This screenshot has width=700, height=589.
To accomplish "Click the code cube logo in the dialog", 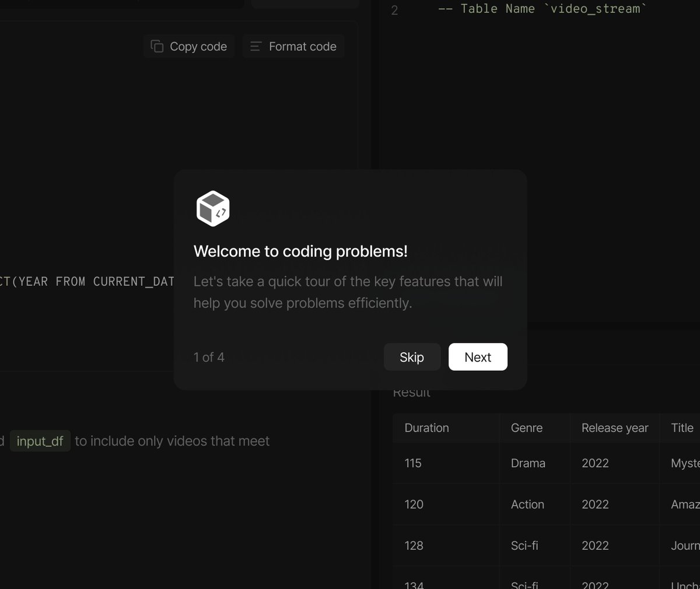I will click(213, 208).
